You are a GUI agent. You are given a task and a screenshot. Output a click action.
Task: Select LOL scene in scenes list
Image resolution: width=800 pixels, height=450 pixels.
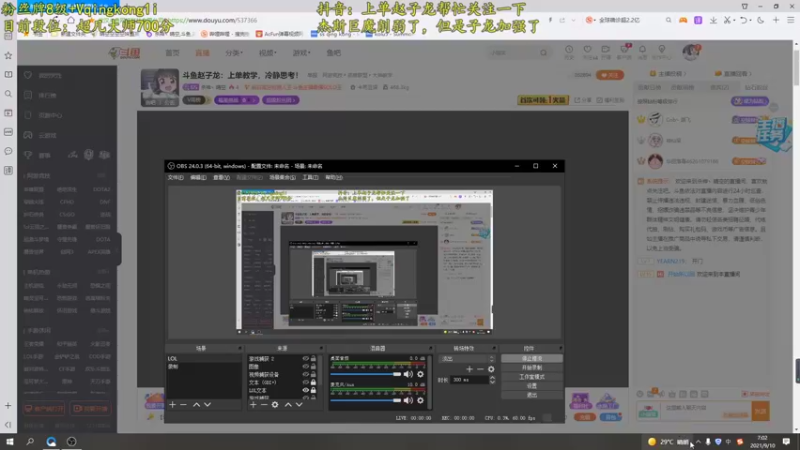204,359
